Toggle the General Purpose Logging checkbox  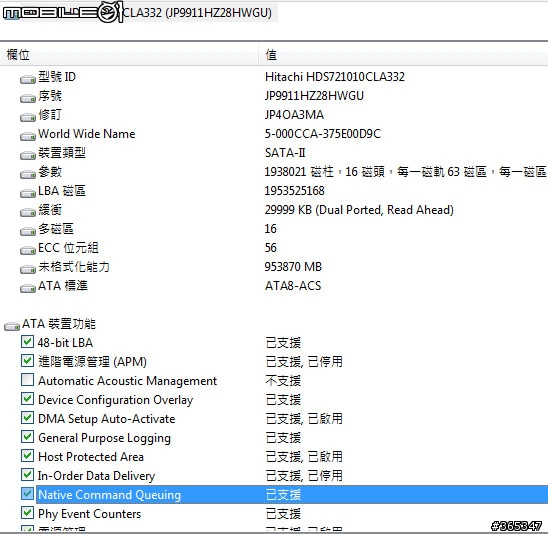coord(27,436)
